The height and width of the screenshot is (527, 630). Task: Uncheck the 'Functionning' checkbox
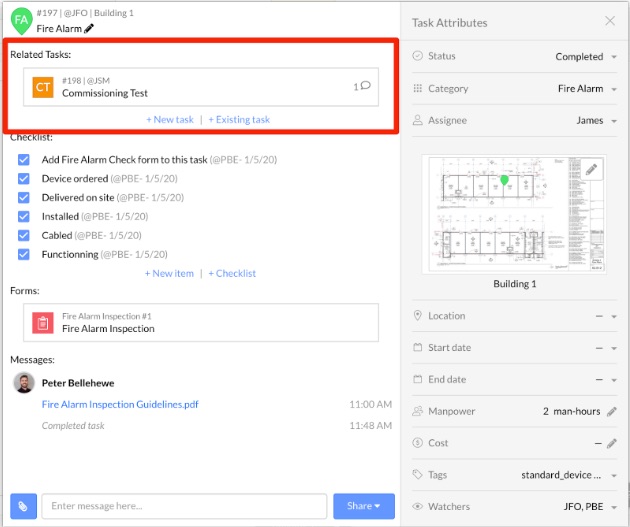pyautogui.click(x=24, y=254)
